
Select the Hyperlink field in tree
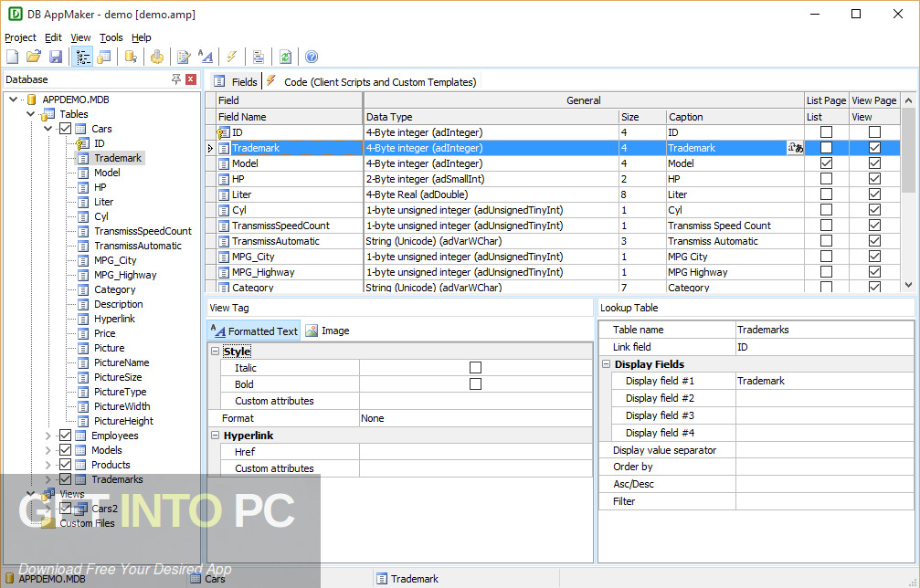click(114, 319)
